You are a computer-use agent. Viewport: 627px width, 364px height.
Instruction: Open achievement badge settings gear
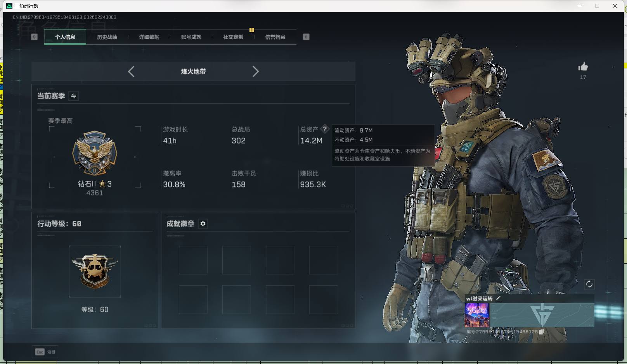point(203,224)
